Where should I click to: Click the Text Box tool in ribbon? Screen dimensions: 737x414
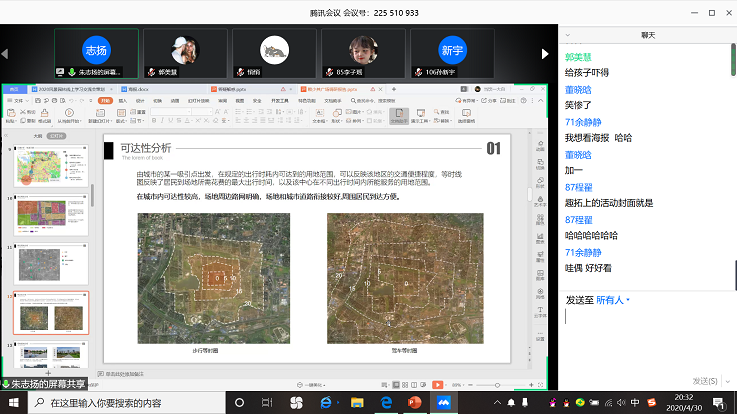coord(322,115)
